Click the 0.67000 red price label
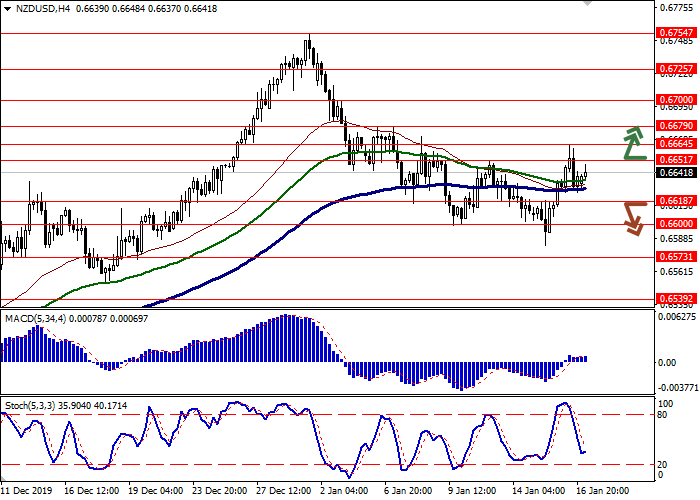 pos(675,100)
